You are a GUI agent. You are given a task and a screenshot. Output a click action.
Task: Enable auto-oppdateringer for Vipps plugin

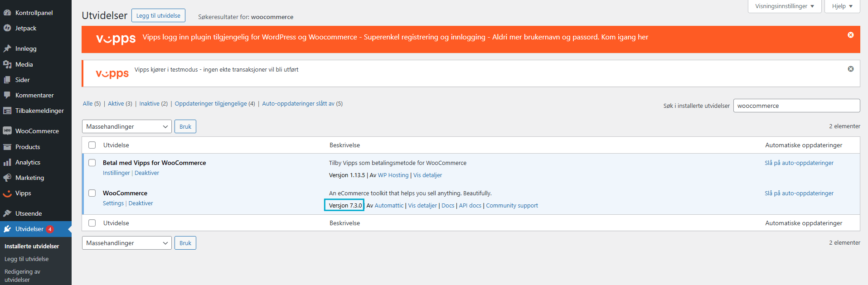799,163
